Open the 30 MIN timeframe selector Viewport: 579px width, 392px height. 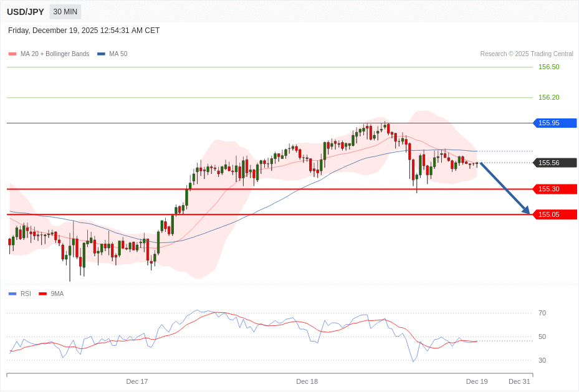[65, 11]
